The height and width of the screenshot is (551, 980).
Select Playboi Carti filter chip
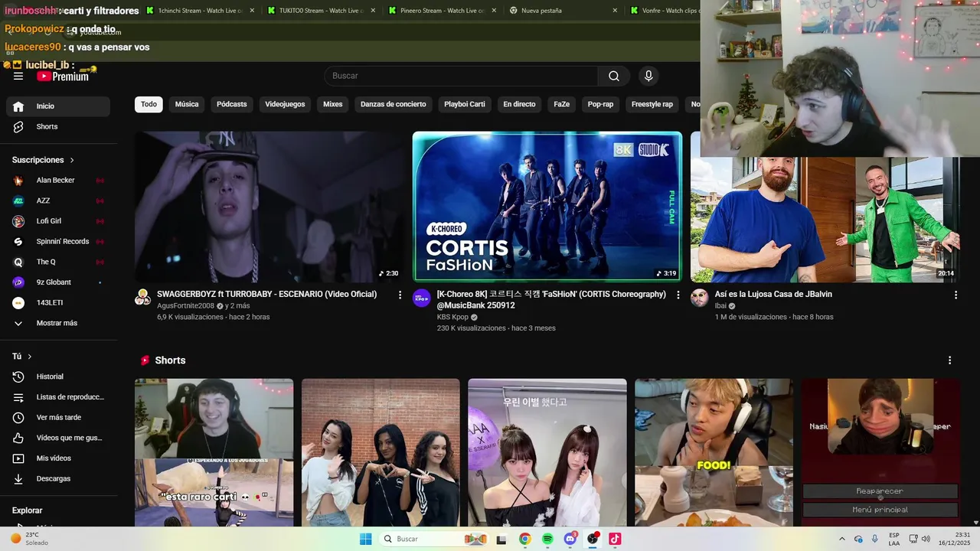465,104
